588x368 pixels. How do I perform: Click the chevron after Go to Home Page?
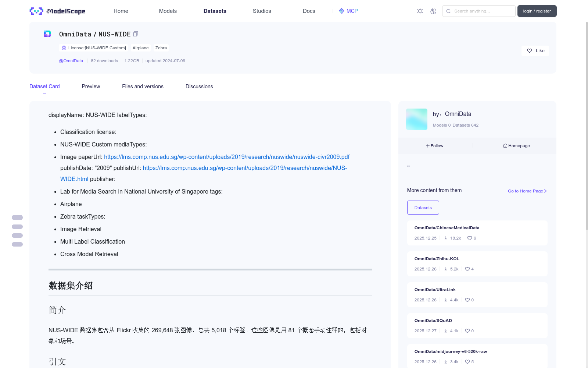click(545, 191)
